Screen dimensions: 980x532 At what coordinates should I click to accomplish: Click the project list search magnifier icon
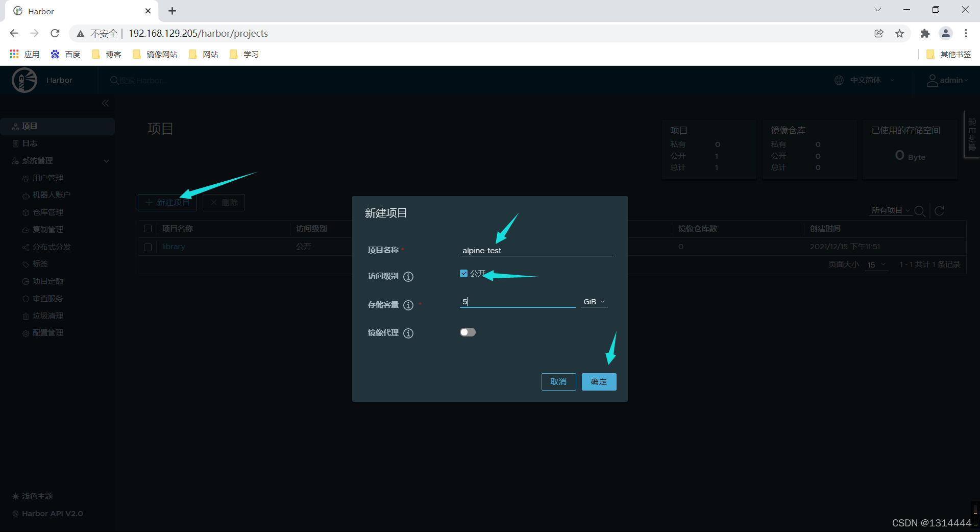tap(920, 211)
